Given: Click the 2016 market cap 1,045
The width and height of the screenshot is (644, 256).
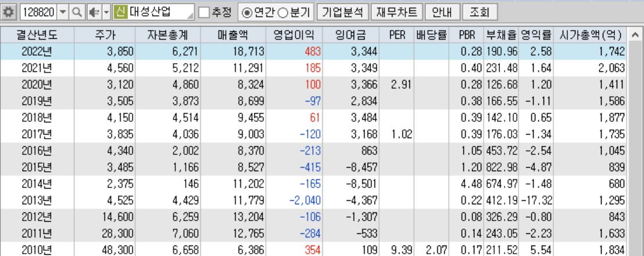Looking at the screenshot, I should 612,150.
